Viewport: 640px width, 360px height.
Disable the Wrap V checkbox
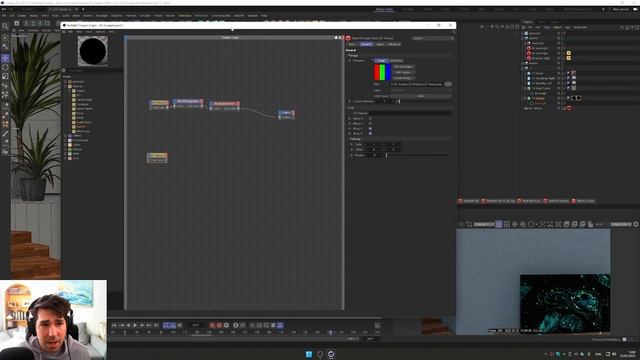pyautogui.click(x=370, y=133)
